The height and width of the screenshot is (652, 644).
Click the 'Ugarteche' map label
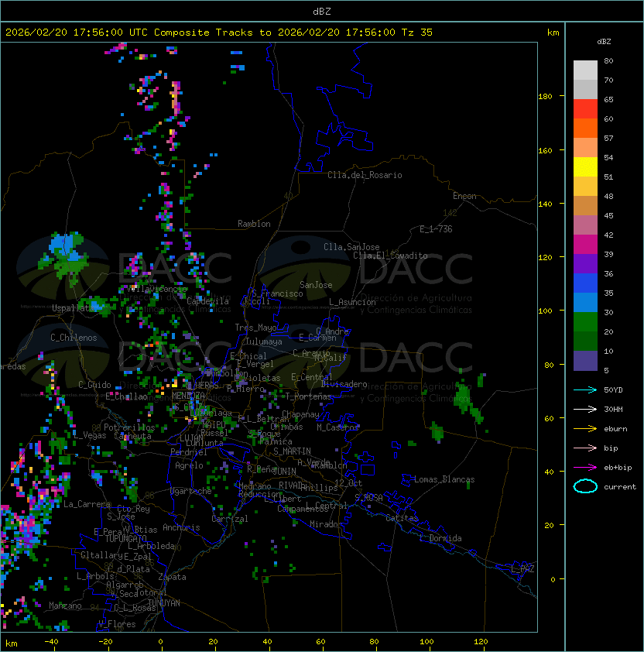pos(191,491)
